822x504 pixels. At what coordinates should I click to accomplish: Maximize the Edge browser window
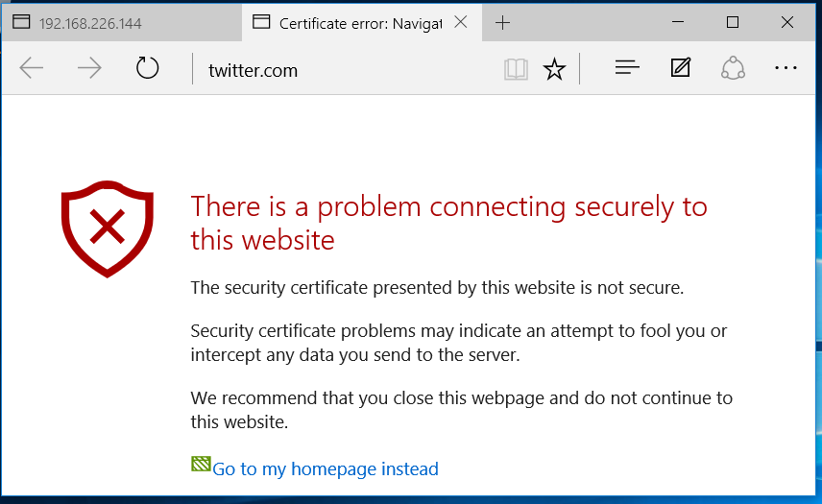733,22
